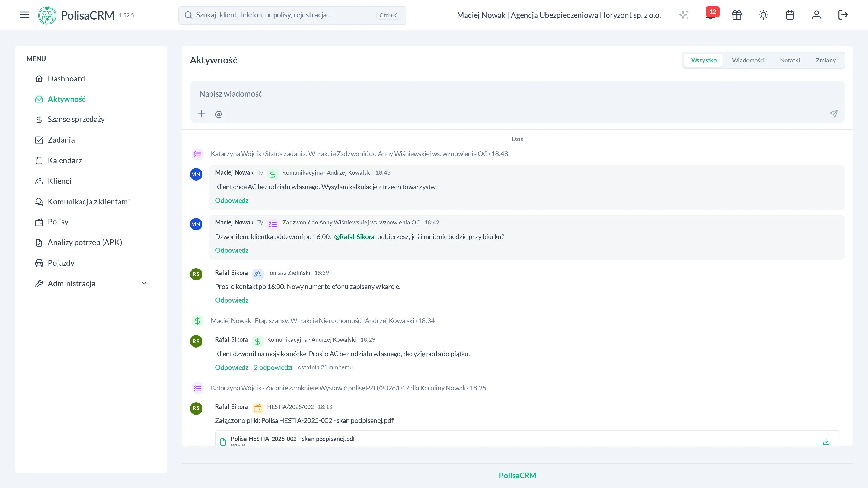
Task: Click the footer PolisaCRM link
Action: coord(517,475)
